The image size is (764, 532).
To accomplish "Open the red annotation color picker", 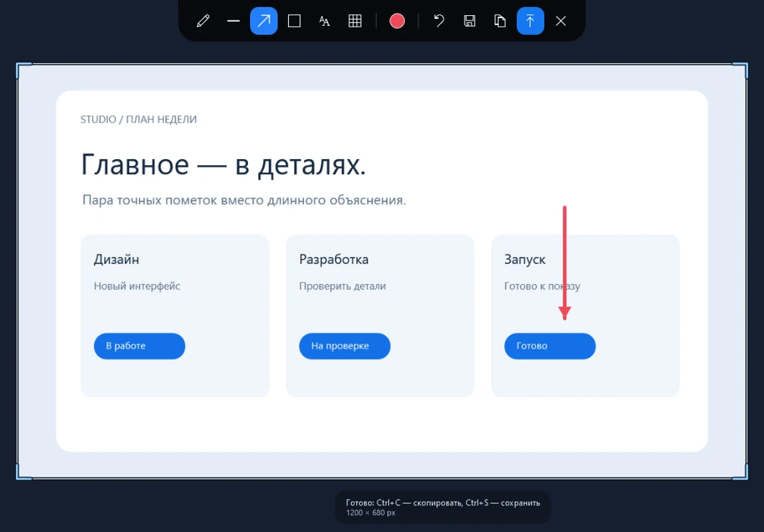I will [397, 21].
